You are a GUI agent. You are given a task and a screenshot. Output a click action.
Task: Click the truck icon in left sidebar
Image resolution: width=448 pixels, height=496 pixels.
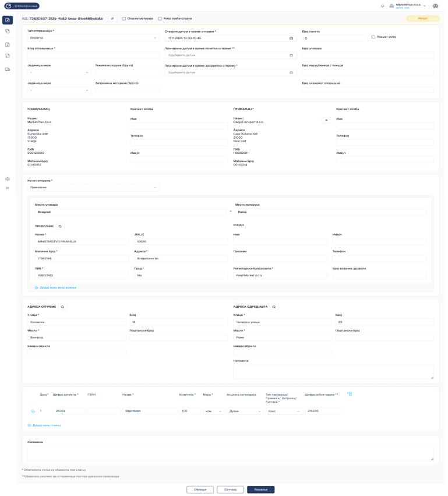[x=8, y=69]
